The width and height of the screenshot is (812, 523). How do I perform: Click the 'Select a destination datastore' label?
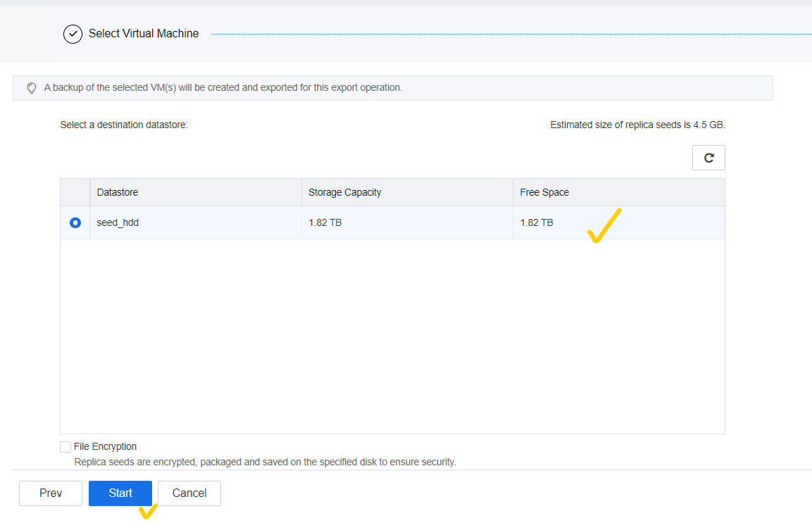point(124,125)
